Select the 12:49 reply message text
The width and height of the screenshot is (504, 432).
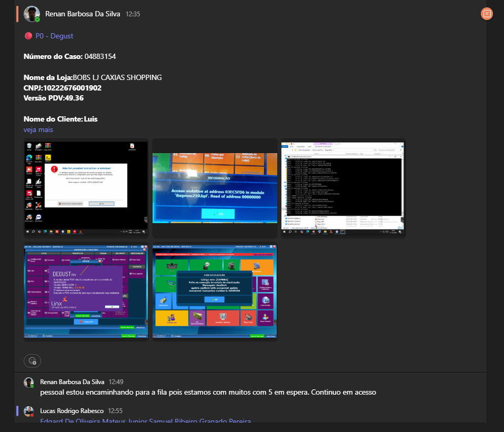coord(208,392)
